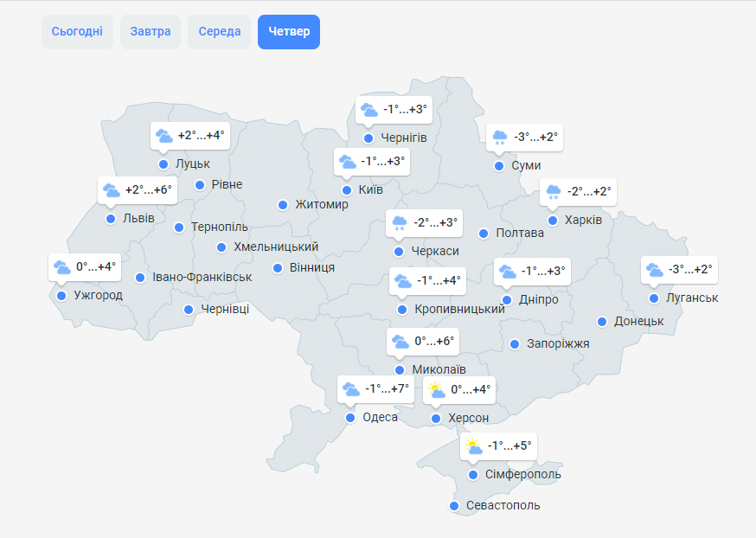Click the Хмельницький city marker dot

pos(221,247)
